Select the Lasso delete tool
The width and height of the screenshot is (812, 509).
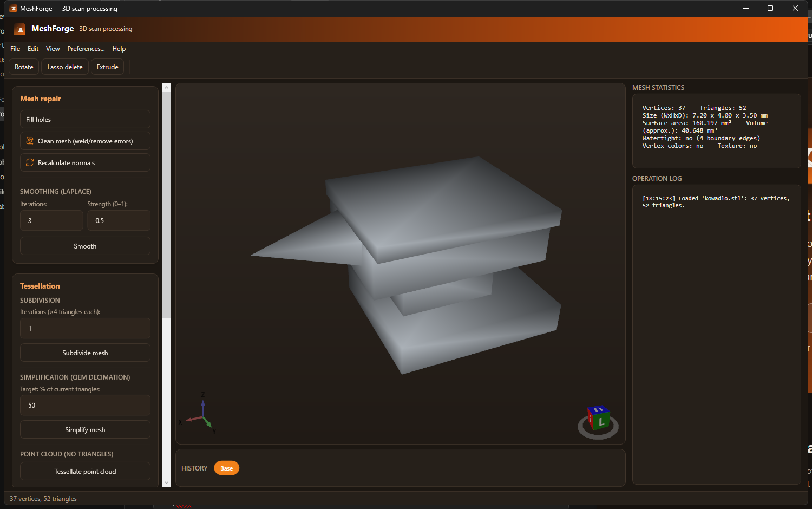[x=65, y=67]
